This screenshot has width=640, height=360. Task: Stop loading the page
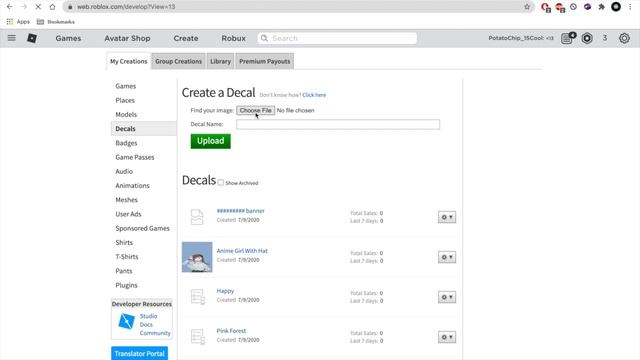38,7
